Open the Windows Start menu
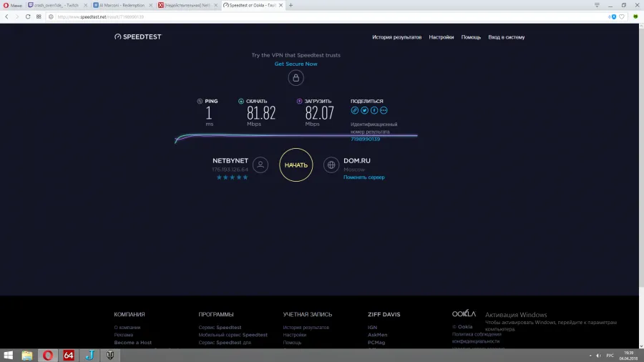Viewport: 644px width, 362px height. [x=8, y=356]
